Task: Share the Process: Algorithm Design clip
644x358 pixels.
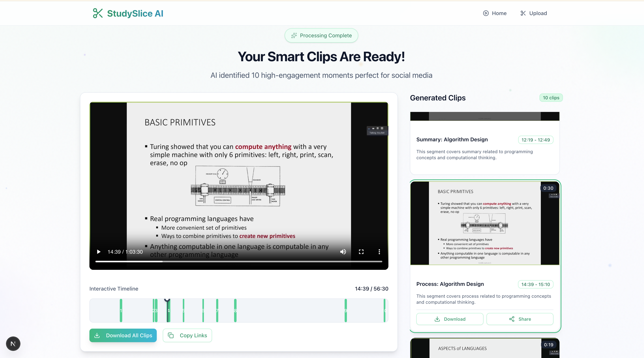Action: [520, 319]
